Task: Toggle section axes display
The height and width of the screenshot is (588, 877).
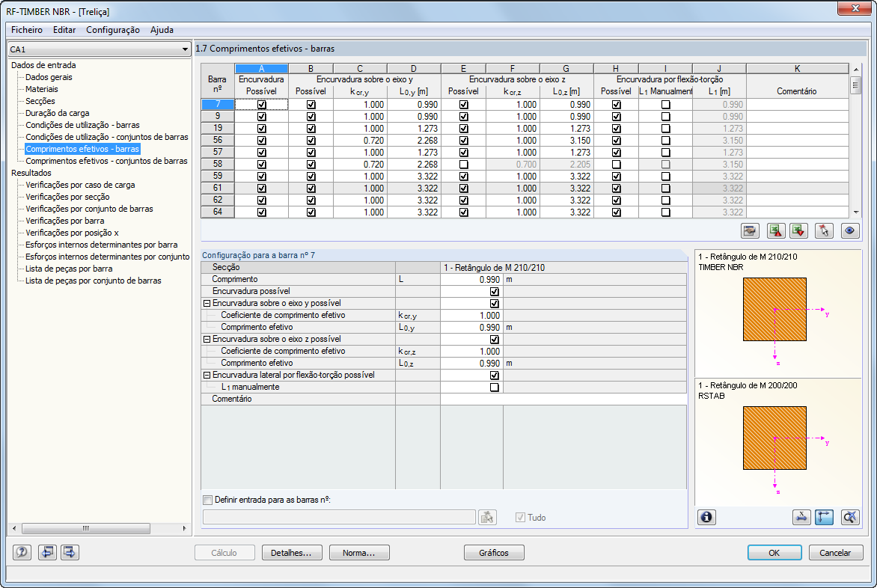Action: point(824,516)
